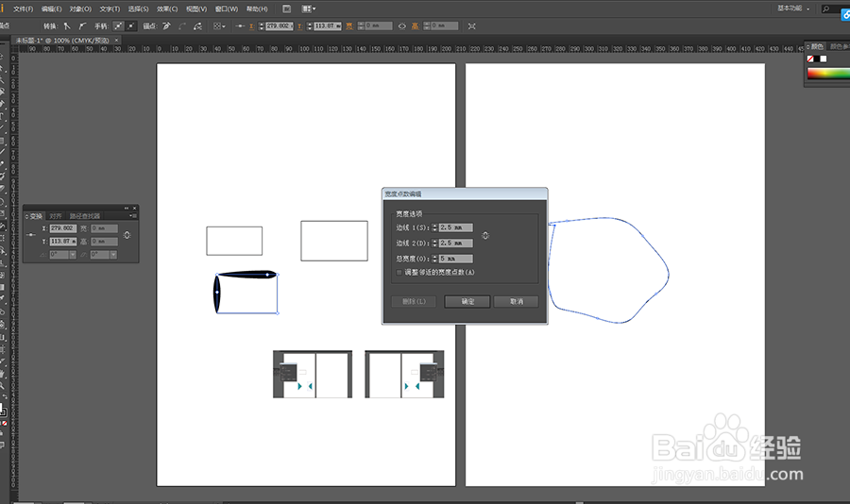Click the proportional width link icon in dialog
Image resolution: width=850 pixels, height=504 pixels.
tap(485, 235)
